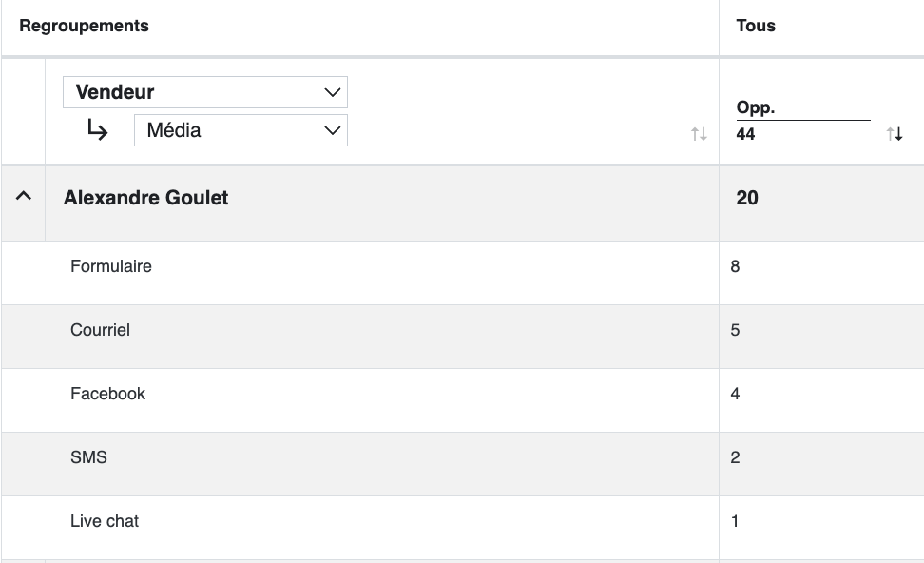The image size is (924, 563).
Task: Click the Formulaire count of 8
Action: click(x=735, y=266)
